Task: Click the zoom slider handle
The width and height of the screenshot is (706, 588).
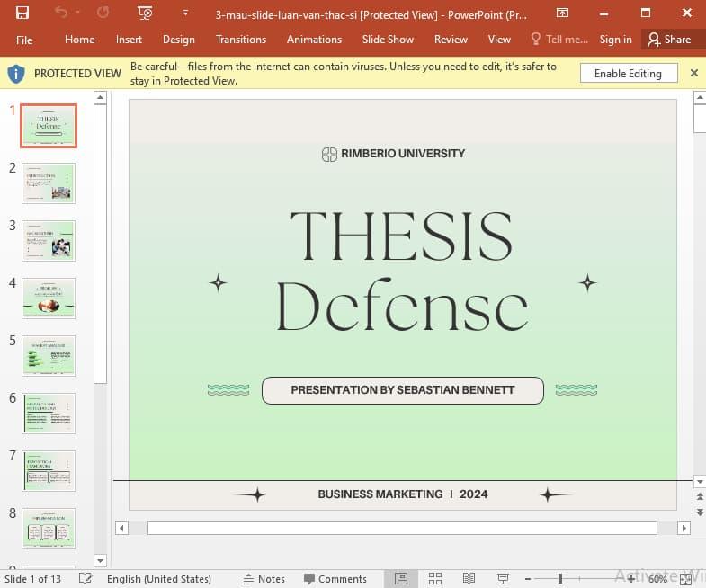Action: click(x=559, y=579)
